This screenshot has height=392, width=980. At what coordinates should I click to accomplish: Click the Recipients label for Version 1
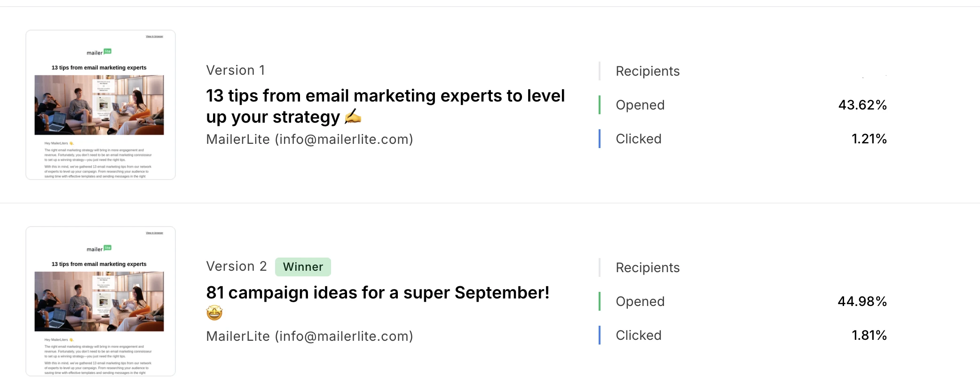[648, 71]
